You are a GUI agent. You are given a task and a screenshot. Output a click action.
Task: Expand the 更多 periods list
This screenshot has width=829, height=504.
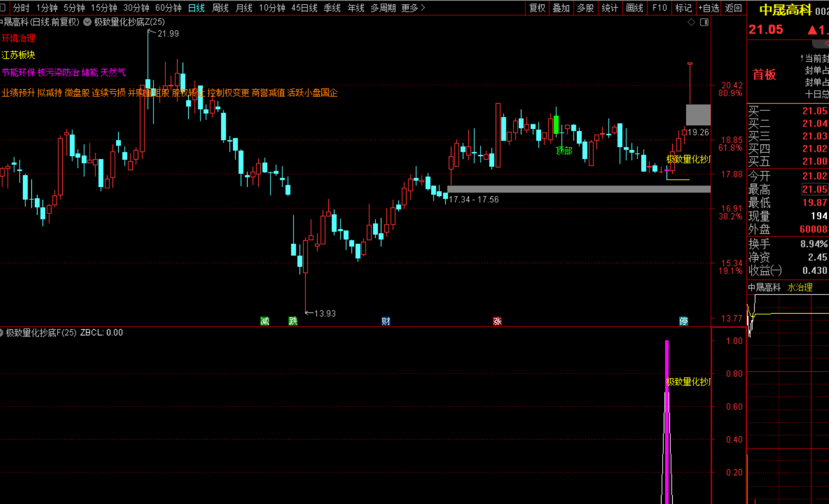coord(413,8)
